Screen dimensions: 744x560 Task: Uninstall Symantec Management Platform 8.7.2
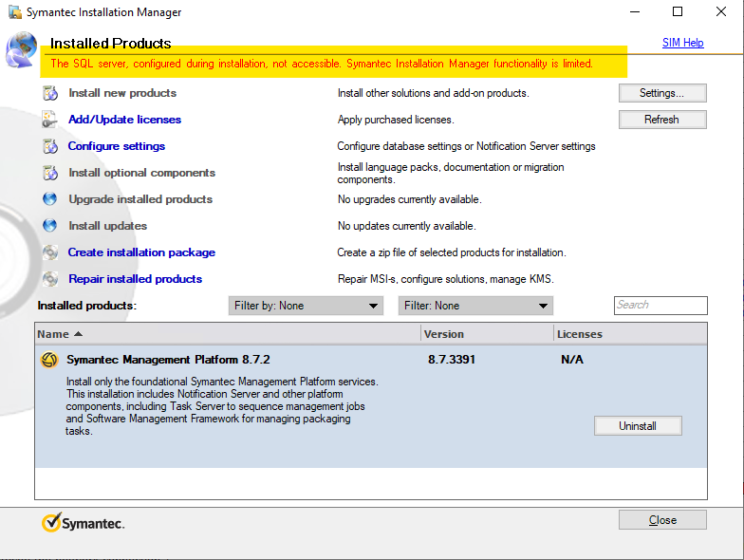point(638,426)
